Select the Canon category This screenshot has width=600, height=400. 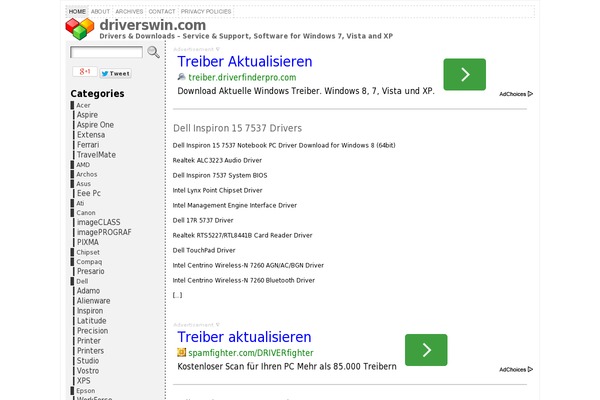click(86, 213)
